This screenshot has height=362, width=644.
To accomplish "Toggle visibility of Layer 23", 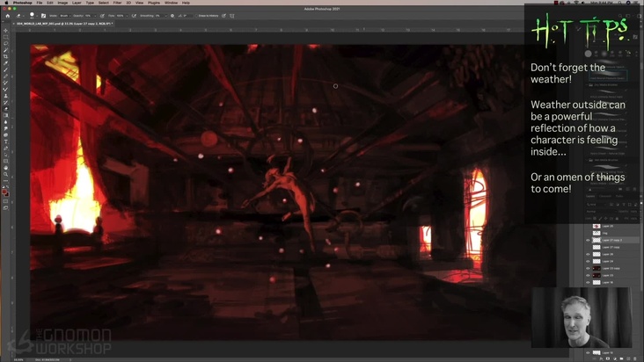I will point(588,275).
